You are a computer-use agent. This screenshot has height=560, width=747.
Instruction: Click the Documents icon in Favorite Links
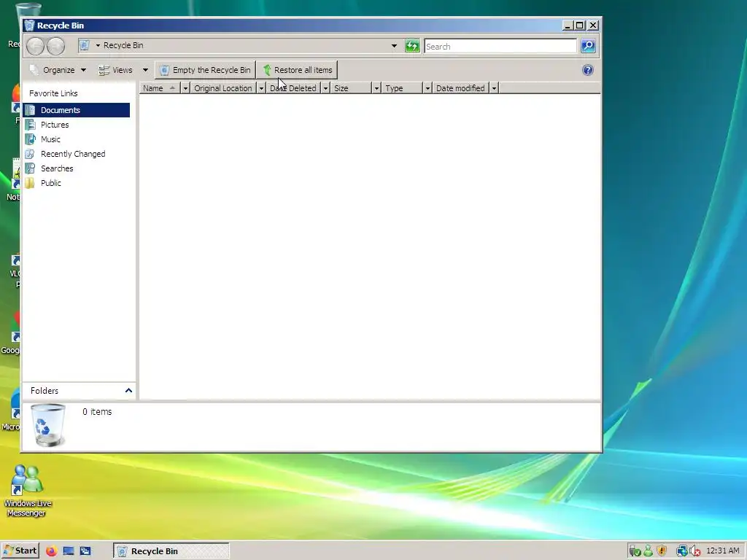click(30, 110)
